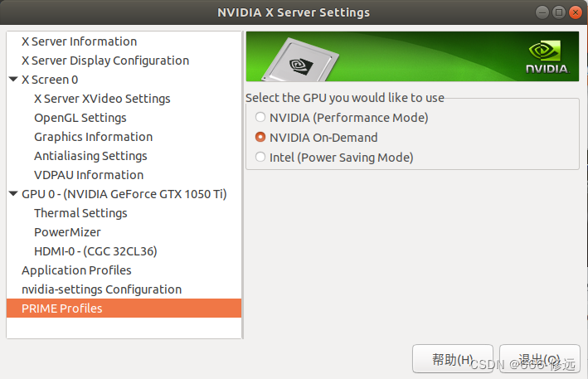
Task: Click the 退出(Q) quit button
Action: pos(540,359)
